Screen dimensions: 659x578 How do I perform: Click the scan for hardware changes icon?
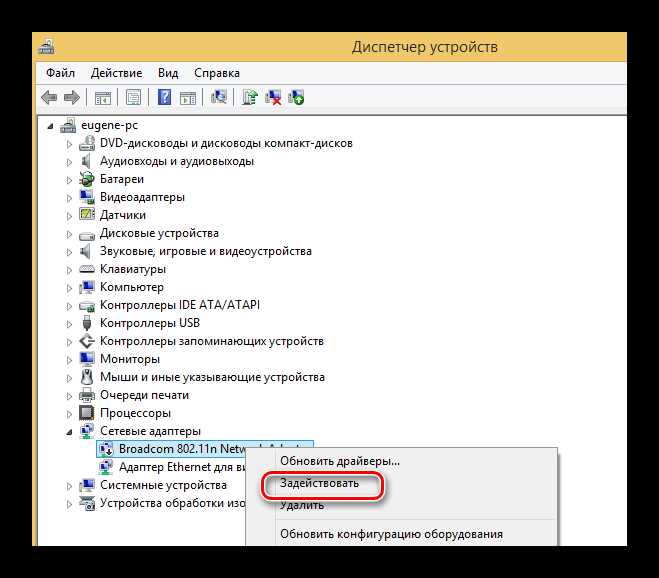[x=219, y=97]
